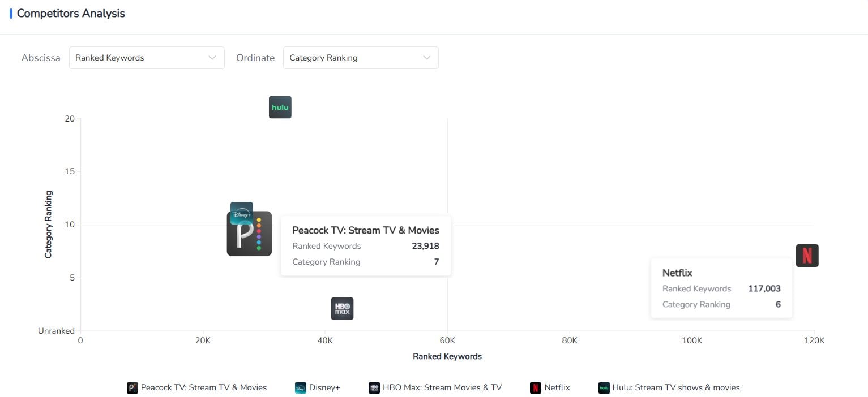
Task: Click the Disney+ legend label text
Action: point(324,387)
